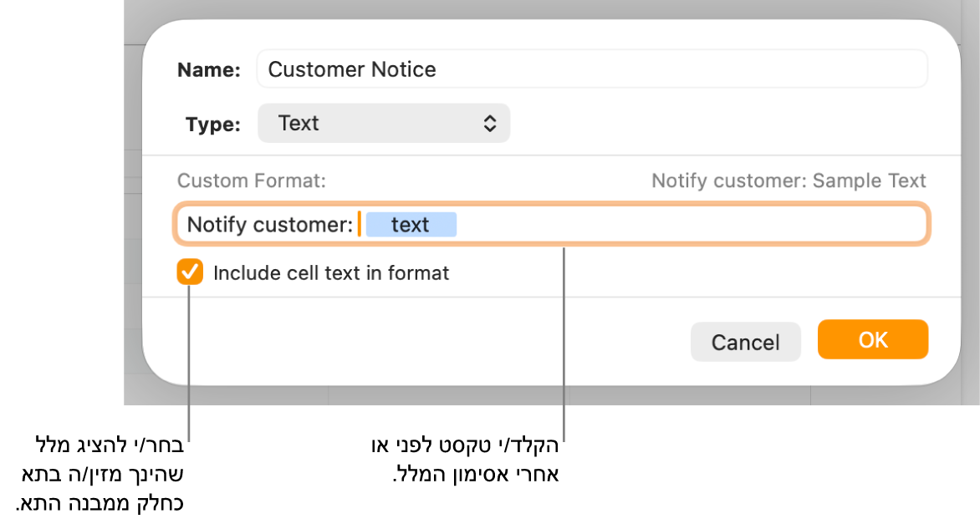Click the "Notify customer:" text in format field
This screenshot has height=524, width=980.
(x=269, y=225)
